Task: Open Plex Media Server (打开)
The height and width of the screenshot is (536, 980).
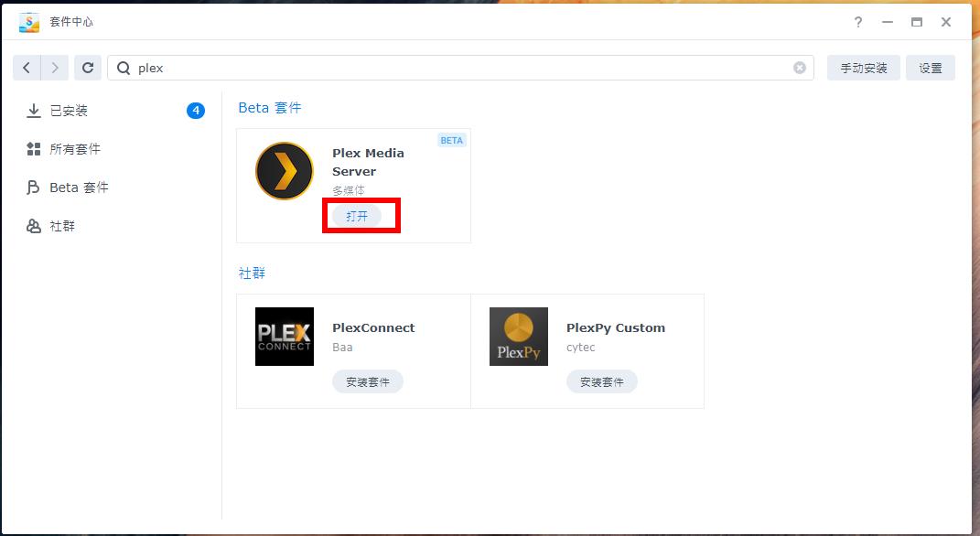Action: [357, 216]
